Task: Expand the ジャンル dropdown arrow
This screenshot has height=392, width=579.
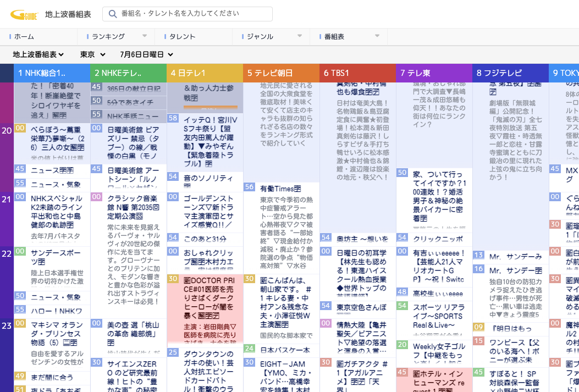Action: [x=300, y=36]
